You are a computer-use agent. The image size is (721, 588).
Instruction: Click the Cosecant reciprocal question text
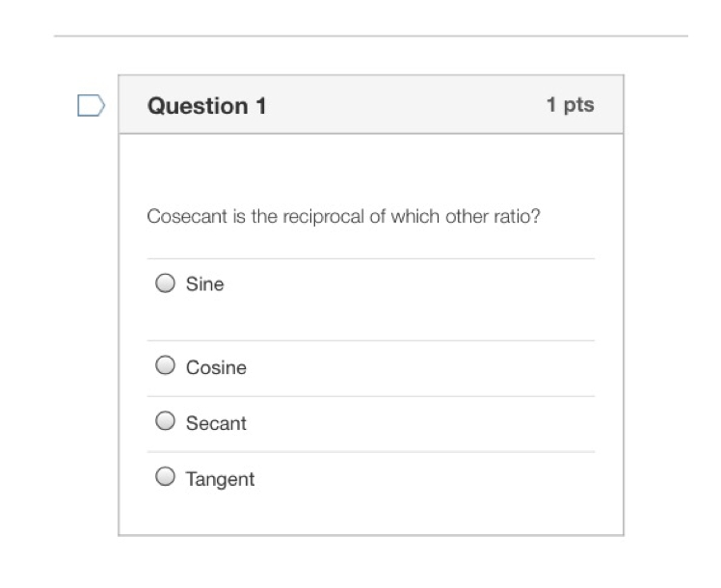pyautogui.click(x=343, y=216)
